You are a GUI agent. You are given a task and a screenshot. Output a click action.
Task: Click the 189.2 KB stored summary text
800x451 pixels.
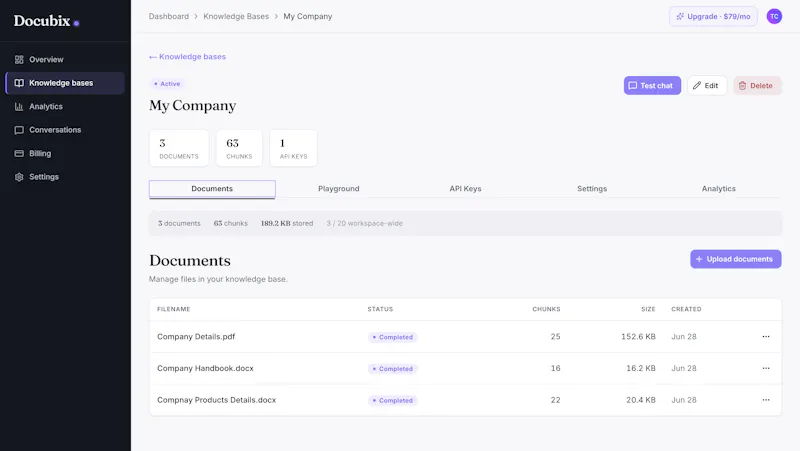287,223
